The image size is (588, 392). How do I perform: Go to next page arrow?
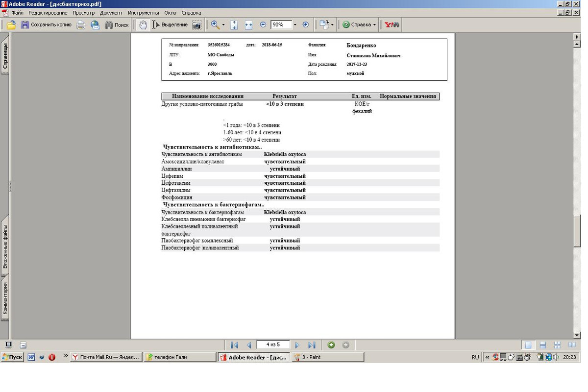coord(297,345)
